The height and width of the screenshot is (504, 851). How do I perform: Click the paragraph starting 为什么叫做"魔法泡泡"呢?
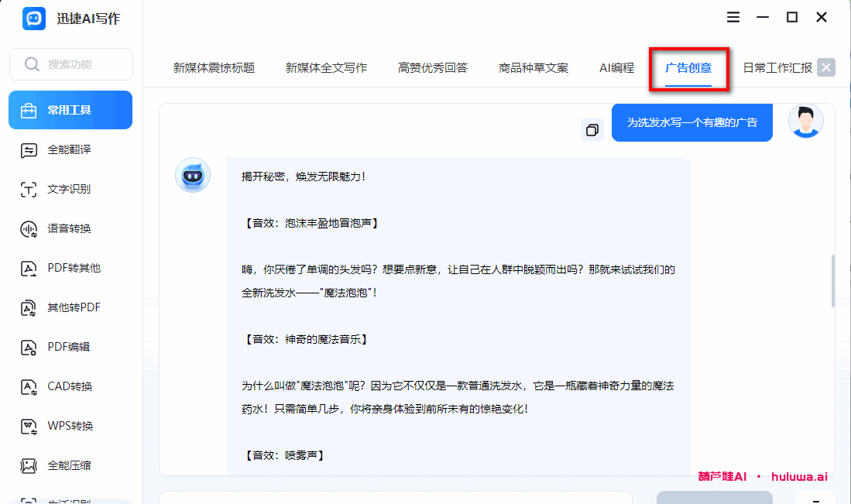[458, 397]
